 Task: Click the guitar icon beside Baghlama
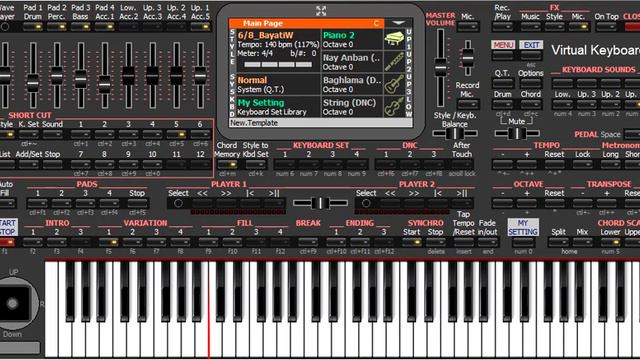tap(394, 84)
